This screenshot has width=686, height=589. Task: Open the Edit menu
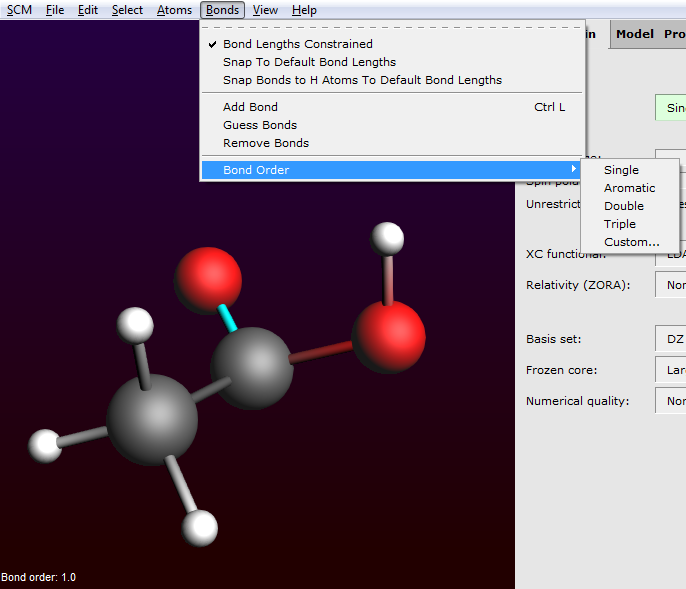point(88,10)
